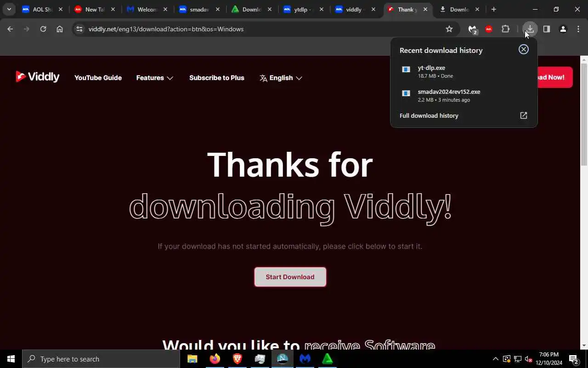This screenshot has width=588, height=368.
Task: Open the extension icon with badge 2
Action: 473,29
